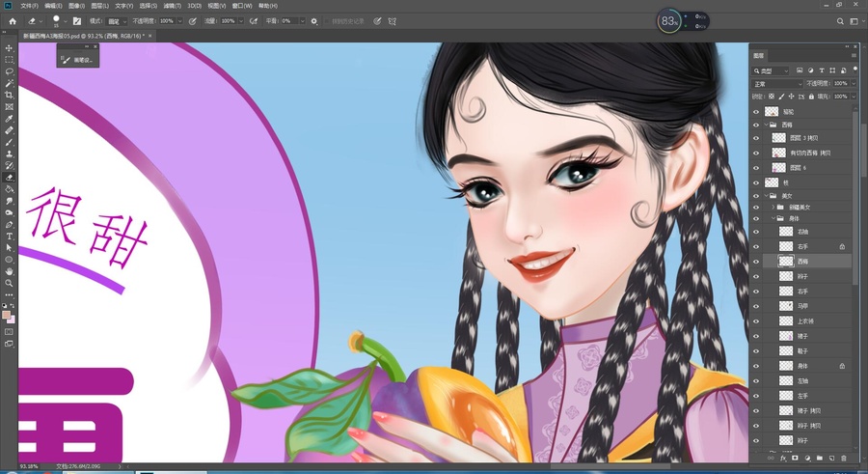Click the 猫轮 layer thumbnail
Viewport: 868px width, 474px height.
pyautogui.click(x=772, y=111)
